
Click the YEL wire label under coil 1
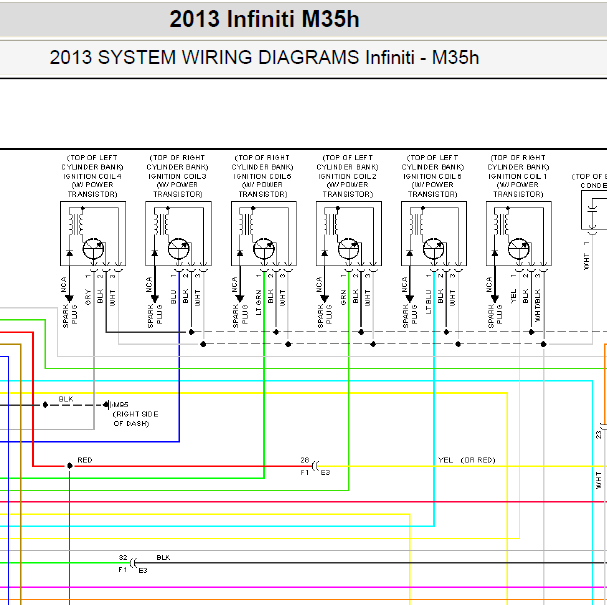pos(513,296)
